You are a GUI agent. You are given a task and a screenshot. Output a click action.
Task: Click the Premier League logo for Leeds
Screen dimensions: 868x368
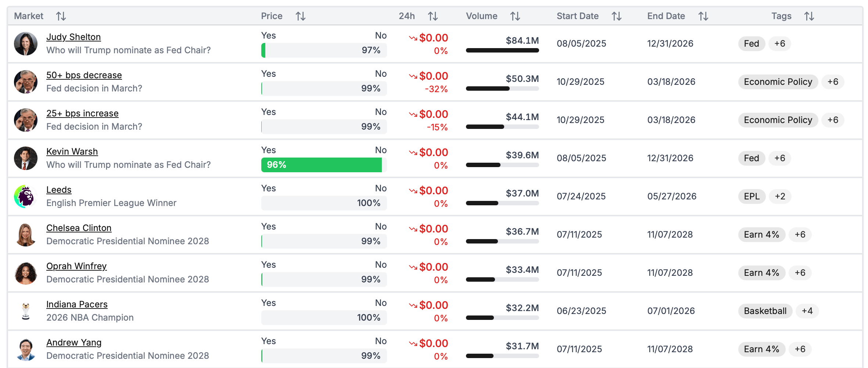coord(25,196)
